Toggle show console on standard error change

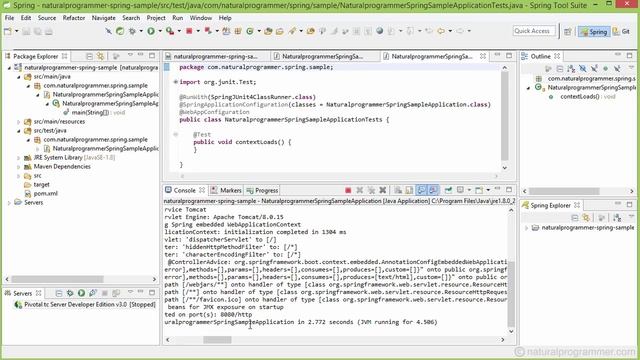click(x=433, y=190)
